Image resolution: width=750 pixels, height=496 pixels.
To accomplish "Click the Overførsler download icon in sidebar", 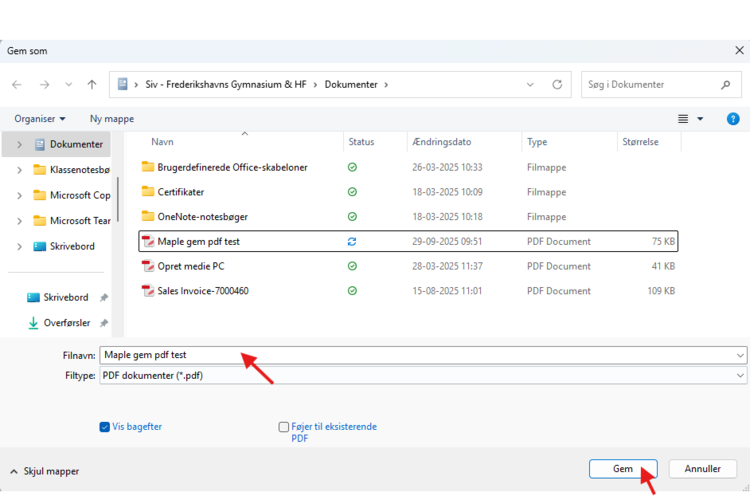I will 32,323.
